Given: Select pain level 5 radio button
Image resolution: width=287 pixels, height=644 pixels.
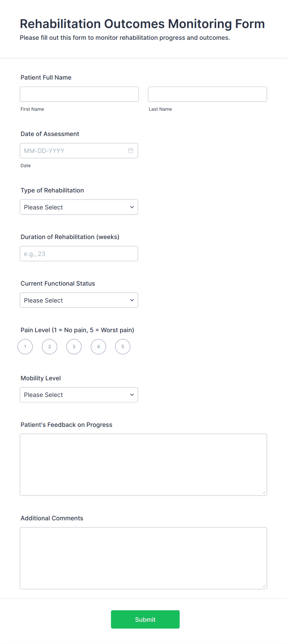Looking at the screenshot, I should (123, 347).
